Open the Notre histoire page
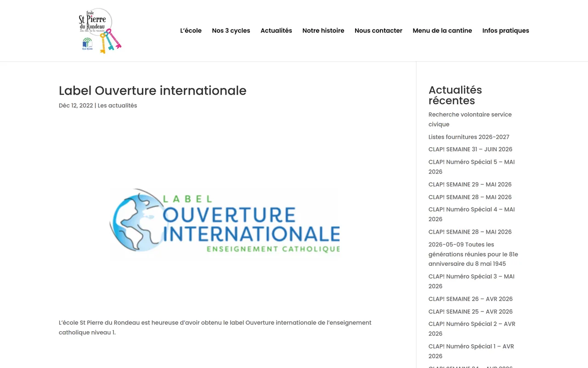This screenshot has width=588, height=368. coord(323,30)
